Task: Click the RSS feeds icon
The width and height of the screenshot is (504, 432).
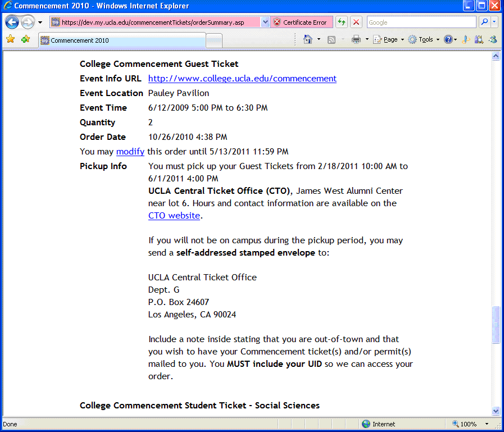Action: tap(332, 39)
